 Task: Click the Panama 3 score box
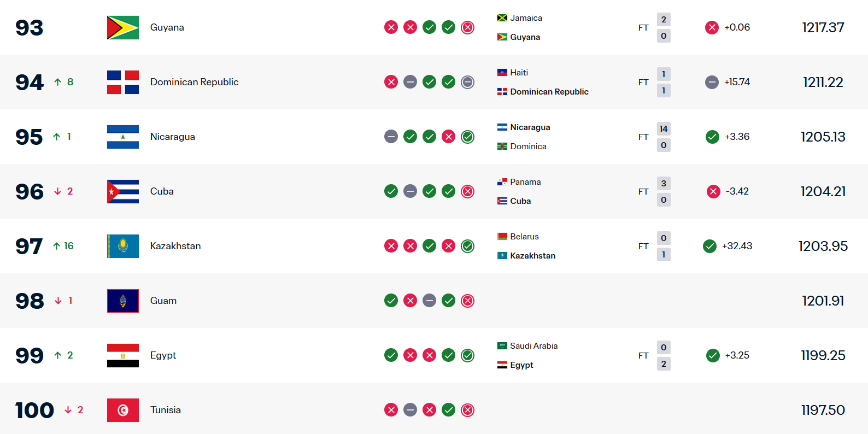[664, 183]
